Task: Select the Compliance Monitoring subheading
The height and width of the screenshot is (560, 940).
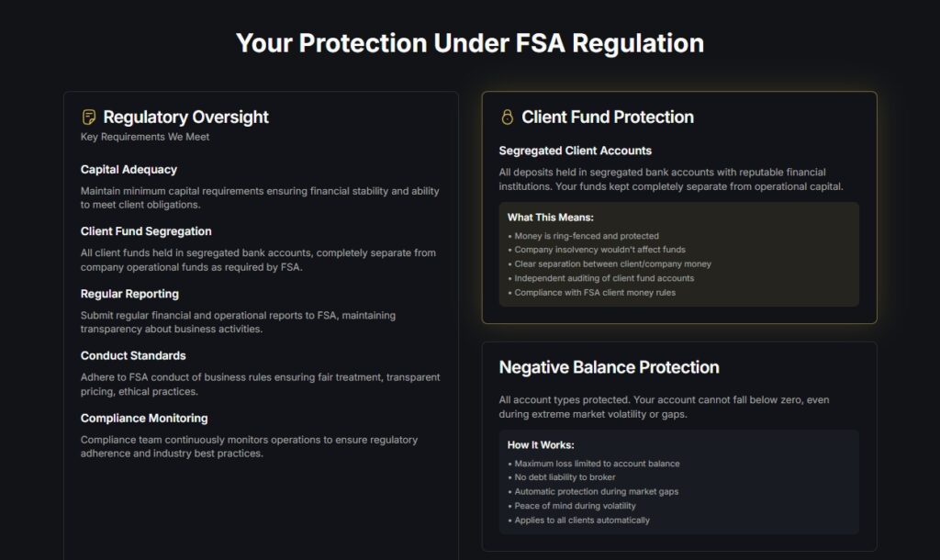Action: tap(144, 418)
